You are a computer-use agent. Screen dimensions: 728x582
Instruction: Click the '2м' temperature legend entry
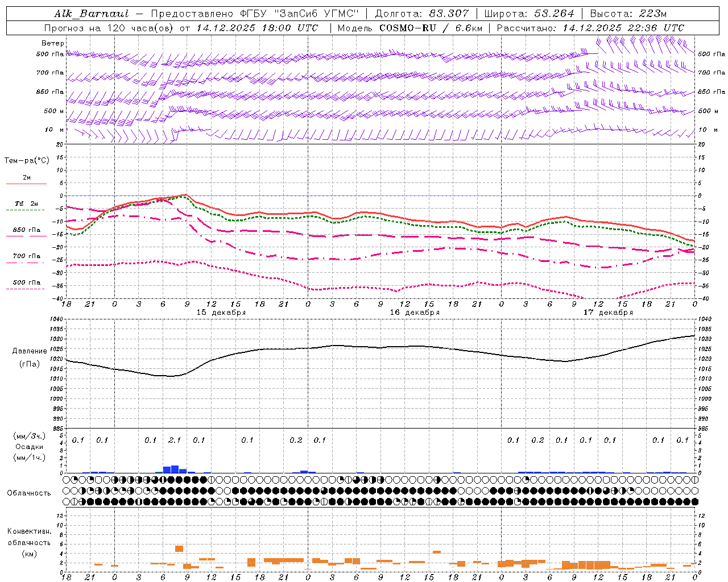click(x=27, y=177)
